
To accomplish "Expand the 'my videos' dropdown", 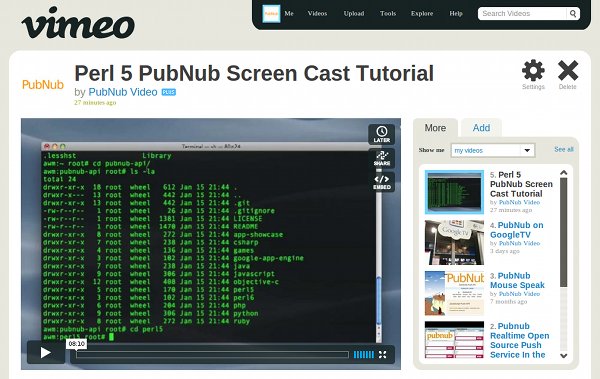I will pyautogui.click(x=493, y=150).
